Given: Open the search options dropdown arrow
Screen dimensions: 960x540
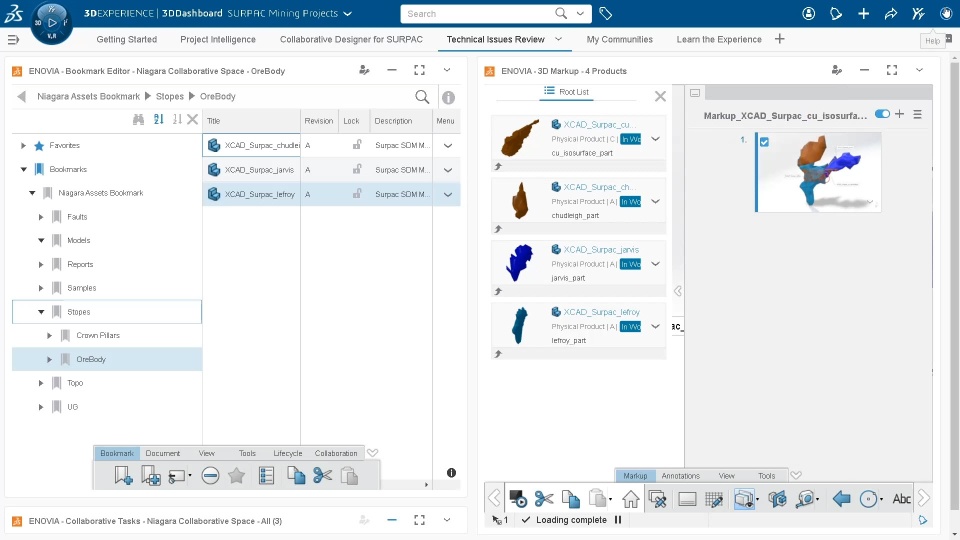Looking at the screenshot, I should click(580, 13).
